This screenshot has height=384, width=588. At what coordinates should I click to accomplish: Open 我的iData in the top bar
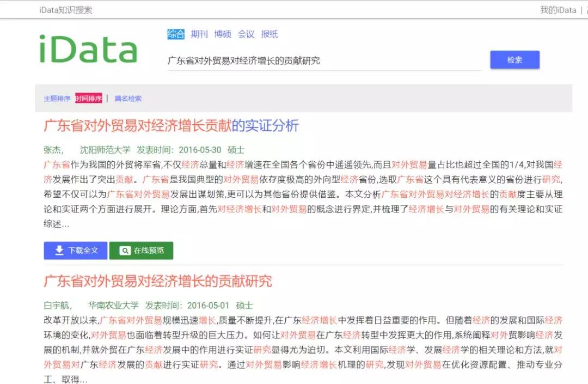click(x=558, y=10)
